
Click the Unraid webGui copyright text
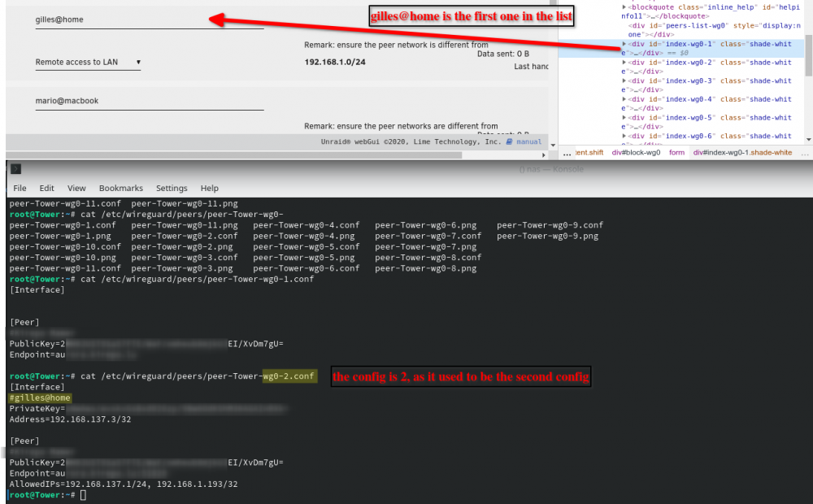(411, 141)
